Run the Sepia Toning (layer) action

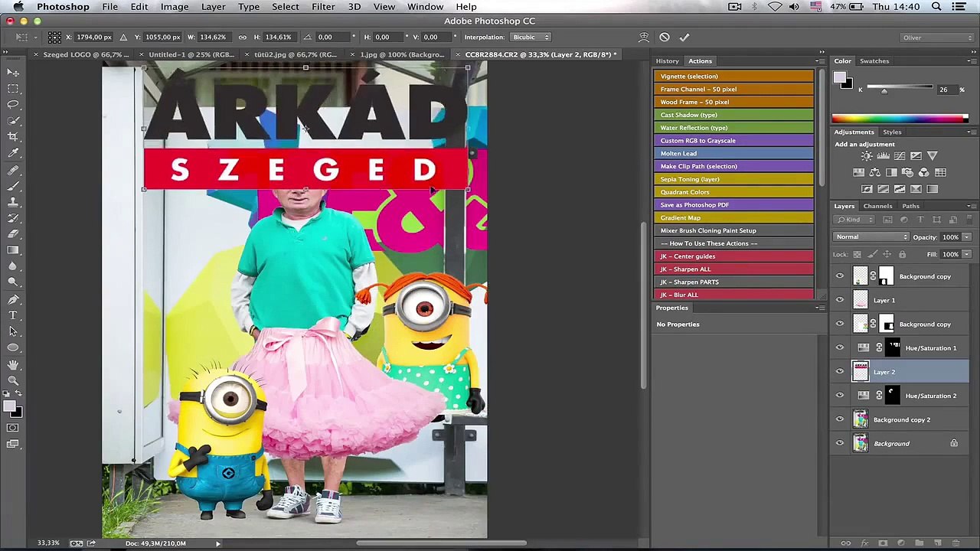click(733, 179)
